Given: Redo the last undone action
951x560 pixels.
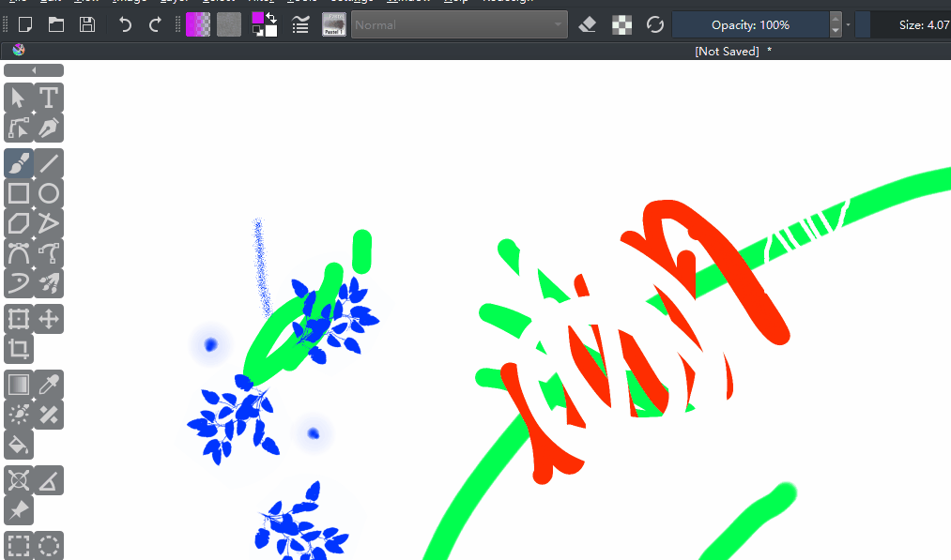Looking at the screenshot, I should [x=155, y=24].
